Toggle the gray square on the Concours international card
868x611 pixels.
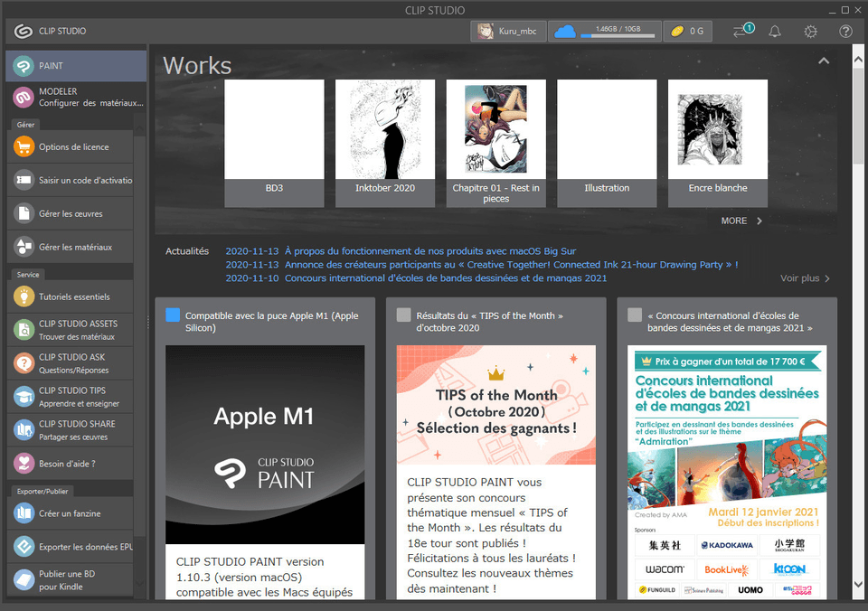[x=635, y=315]
